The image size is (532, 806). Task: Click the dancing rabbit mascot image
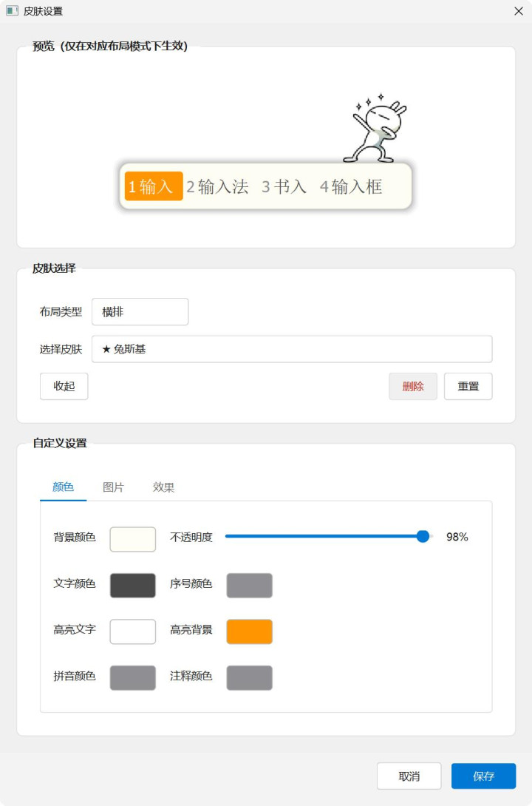coord(378,129)
